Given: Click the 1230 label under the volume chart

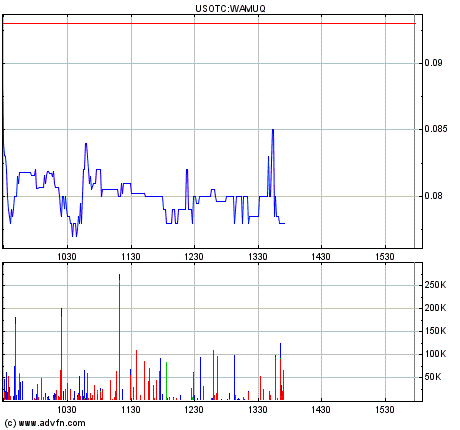Looking at the screenshot, I should coord(194,409).
